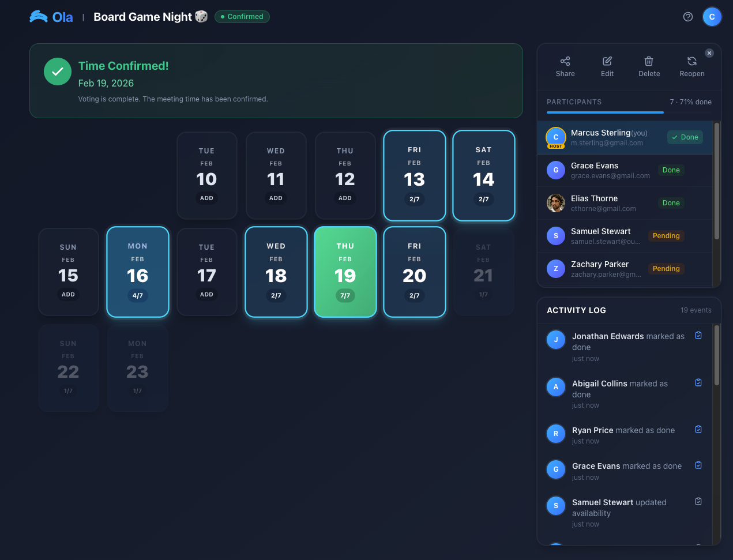
Task: Open the Edit pencil icon
Action: tap(607, 61)
